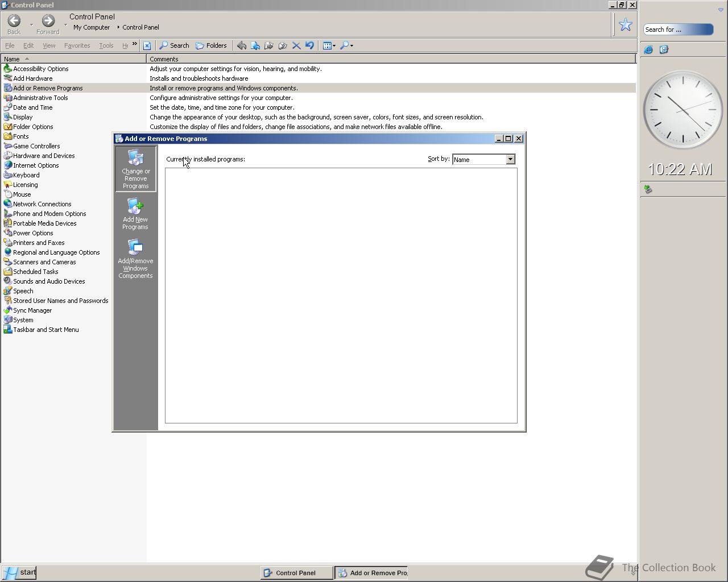Click the analog clock in sidebar
The width and height of the screenshot is (728, 582).
click(682, 110)
